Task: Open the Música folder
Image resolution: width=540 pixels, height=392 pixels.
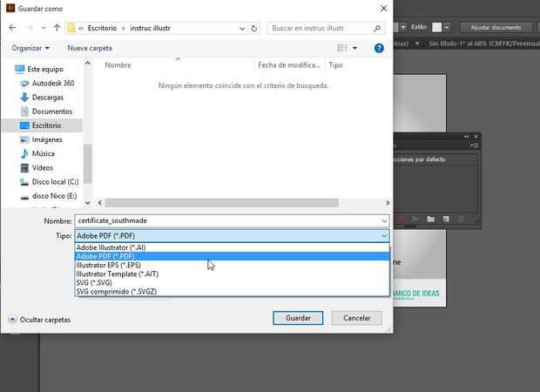Action: pyautogui.click(x=37, y=153)
